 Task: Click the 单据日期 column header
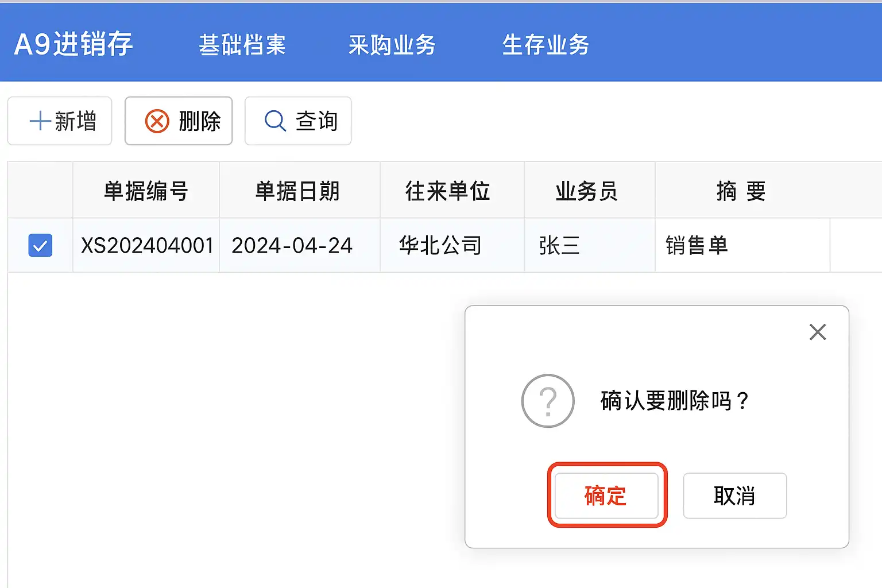tap(297, 191)
